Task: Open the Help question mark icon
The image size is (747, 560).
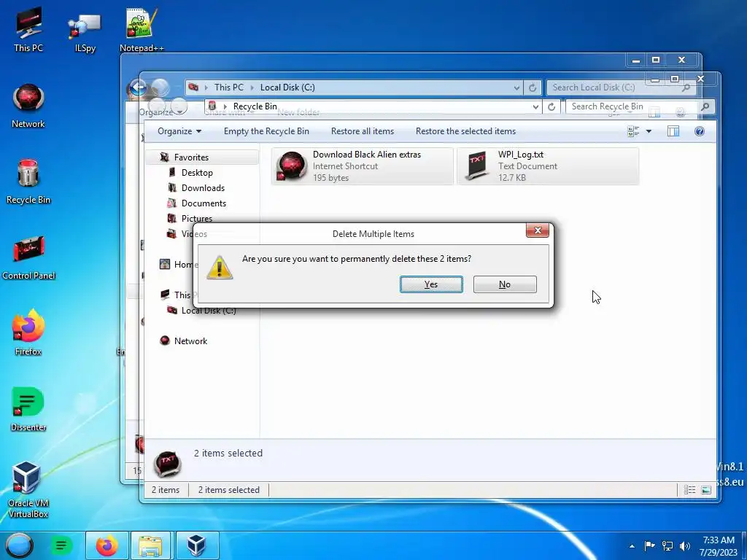Action: click(700, 131)
